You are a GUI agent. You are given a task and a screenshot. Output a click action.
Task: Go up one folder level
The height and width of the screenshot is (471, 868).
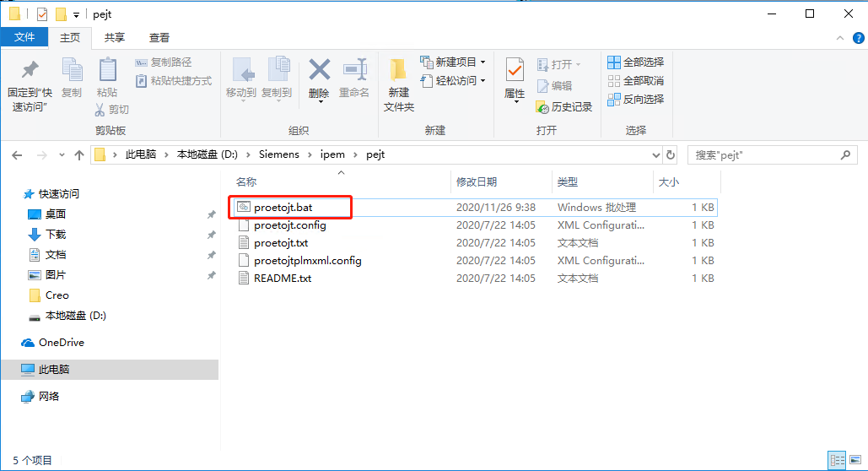coord(79,155)
